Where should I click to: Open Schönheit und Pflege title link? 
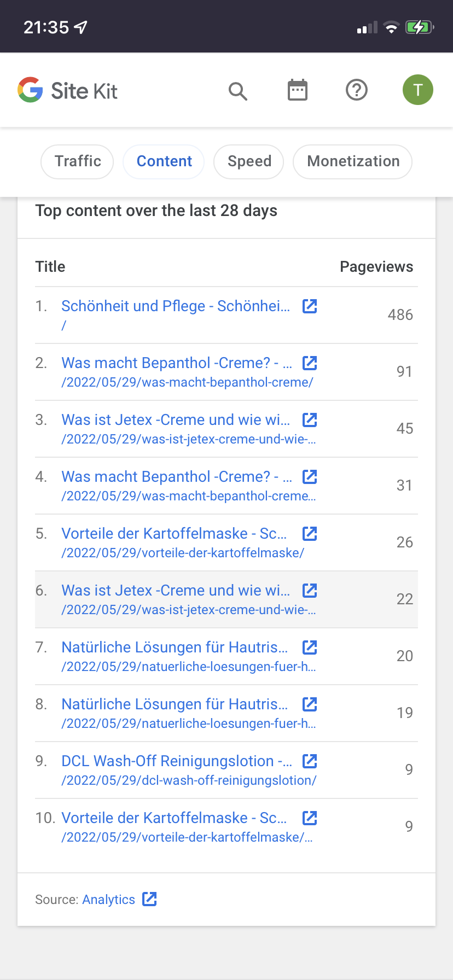click(x=176, y=306)
